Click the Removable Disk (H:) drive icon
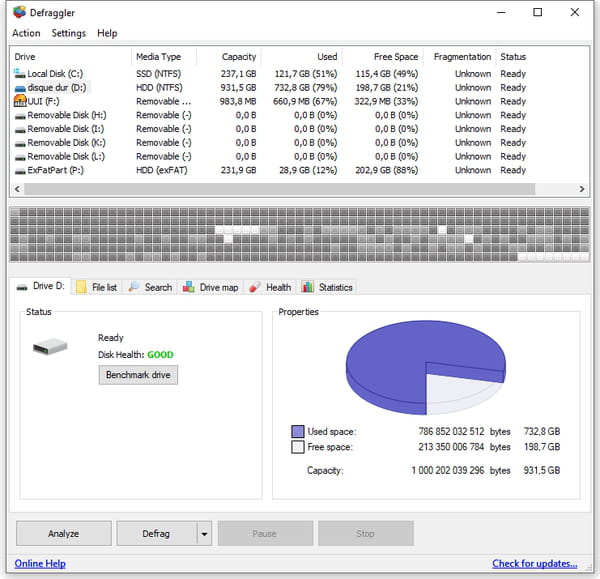This screenshot has height=579, width=600. [x=20, y=116]
